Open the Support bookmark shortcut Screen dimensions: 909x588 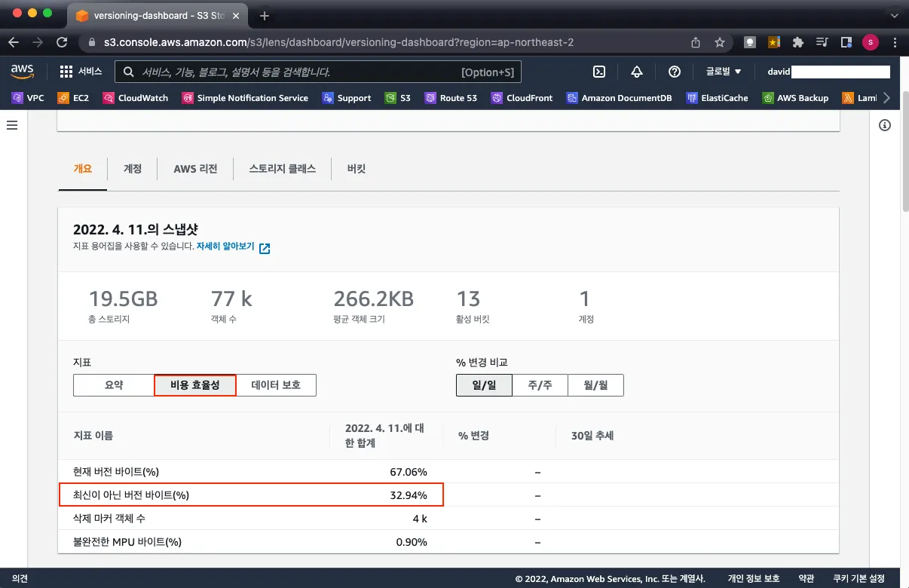pyautogui.click(x=346, y=98)
